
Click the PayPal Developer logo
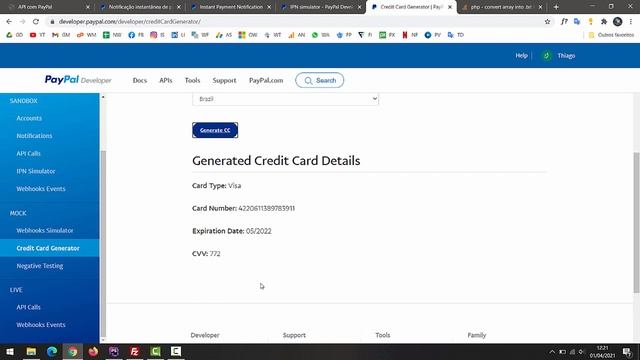click(x=78, y=80)
